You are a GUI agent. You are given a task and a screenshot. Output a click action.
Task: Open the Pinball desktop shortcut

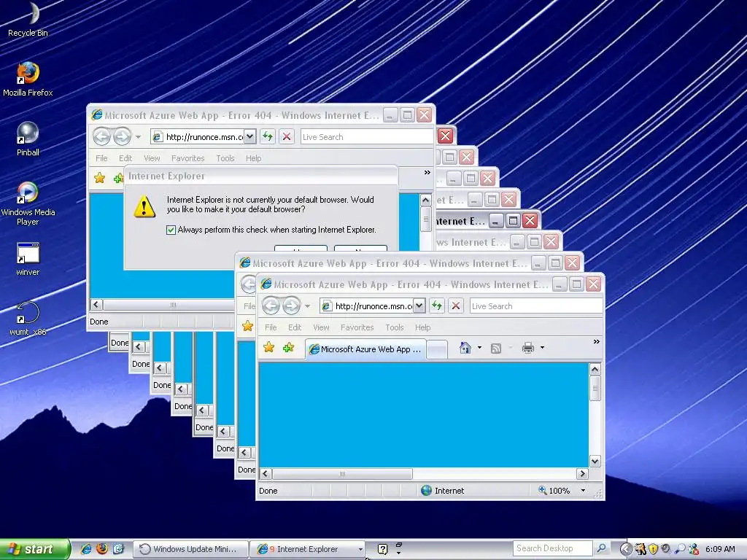click(x=28, y=139)
